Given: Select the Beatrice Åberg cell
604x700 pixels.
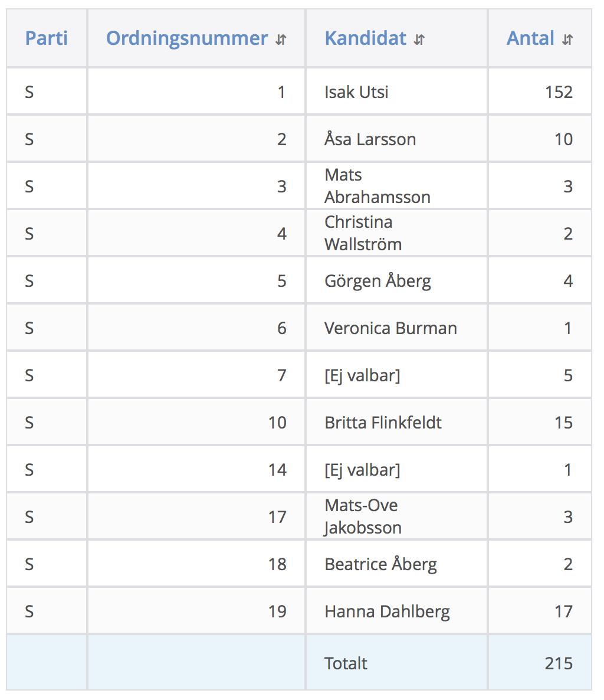Looking at the screenshot, I should click(396, 564).
